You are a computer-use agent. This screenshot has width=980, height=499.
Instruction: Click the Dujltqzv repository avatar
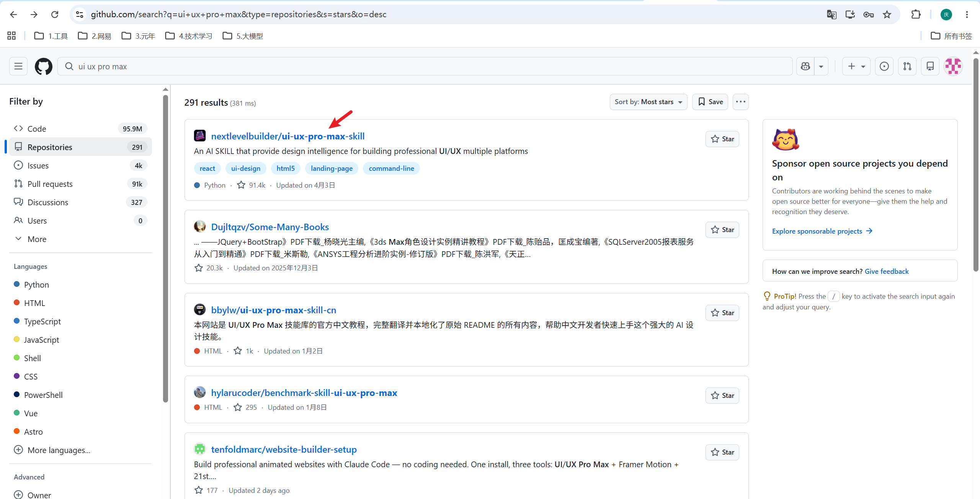(200, 226)
